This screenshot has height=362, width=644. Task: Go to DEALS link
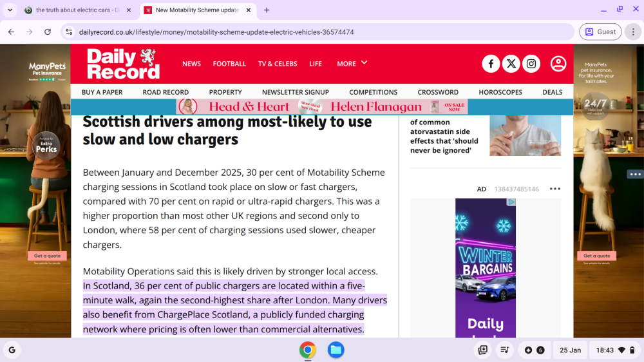tap(552, 92)
